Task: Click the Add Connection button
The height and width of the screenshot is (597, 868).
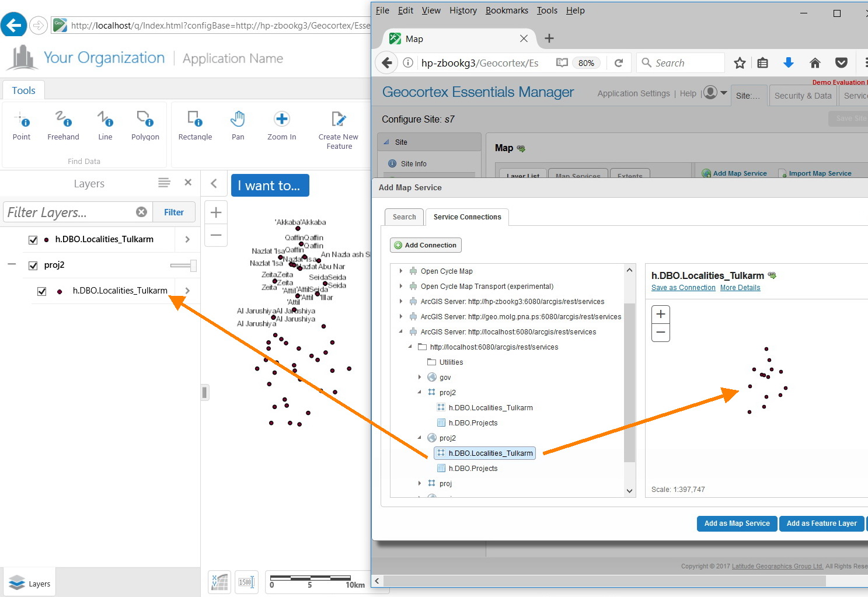Action: tap(426, 245)
